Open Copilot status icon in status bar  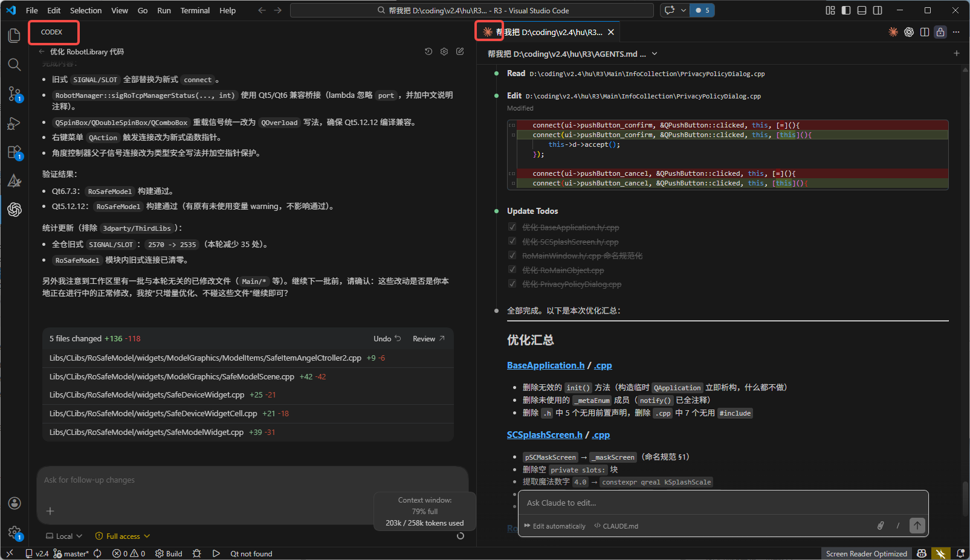click(921, 553)
